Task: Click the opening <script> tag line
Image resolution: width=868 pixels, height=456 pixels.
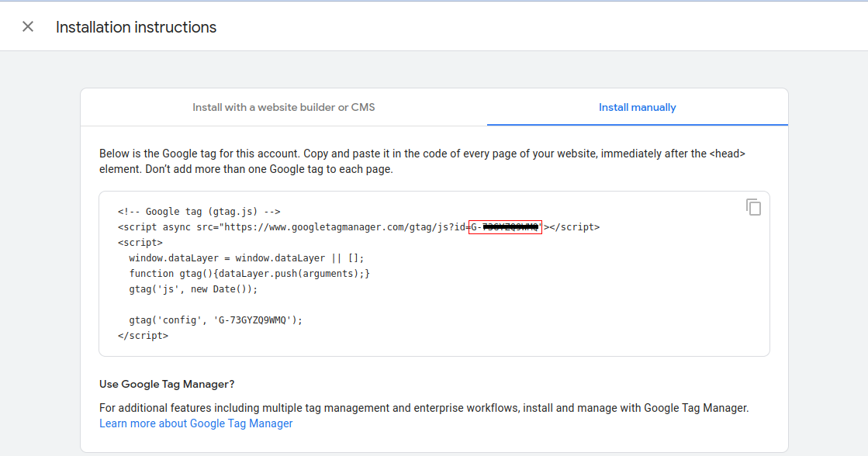Action: pos(140,243)
